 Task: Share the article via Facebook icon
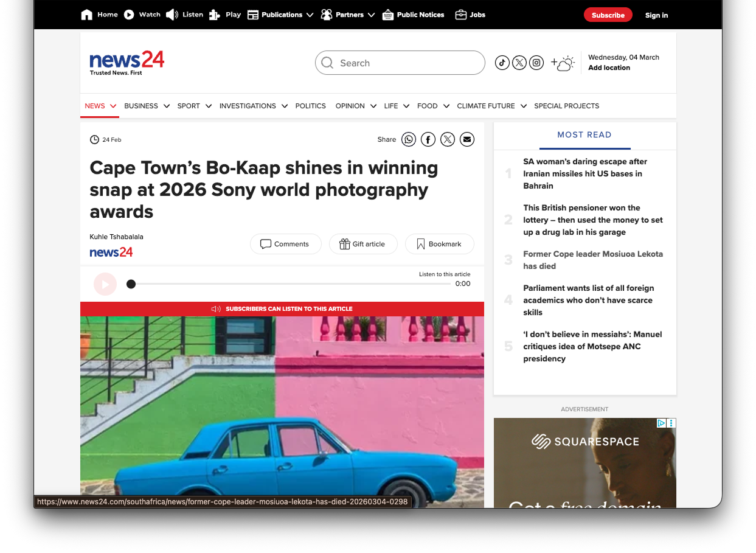pyautogui.click(x=428, y=139)
